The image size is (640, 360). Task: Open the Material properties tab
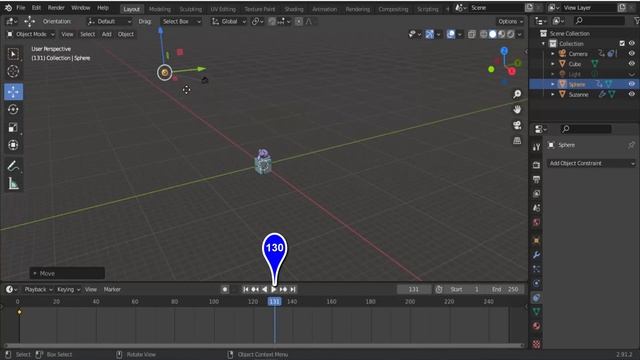[536, 326]
